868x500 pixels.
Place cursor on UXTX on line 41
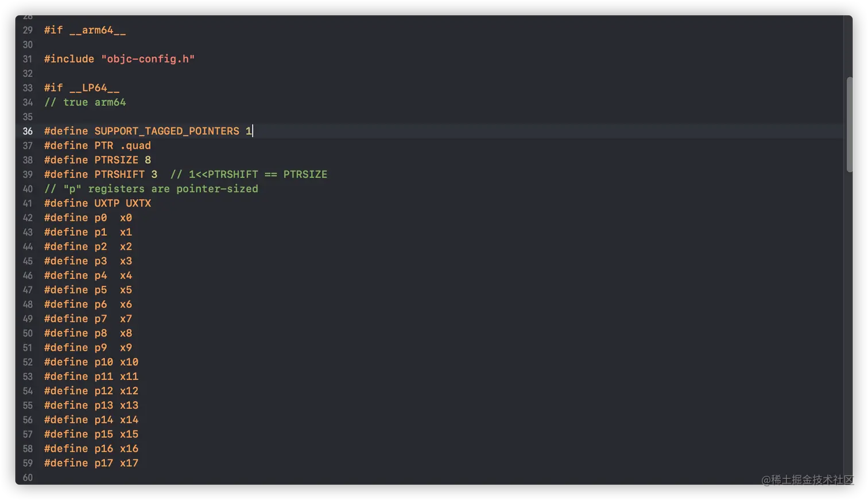click(138, 203)
